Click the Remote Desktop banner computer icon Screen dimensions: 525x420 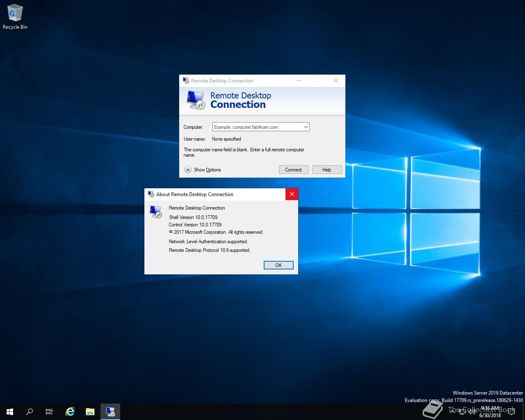[196, 100]
